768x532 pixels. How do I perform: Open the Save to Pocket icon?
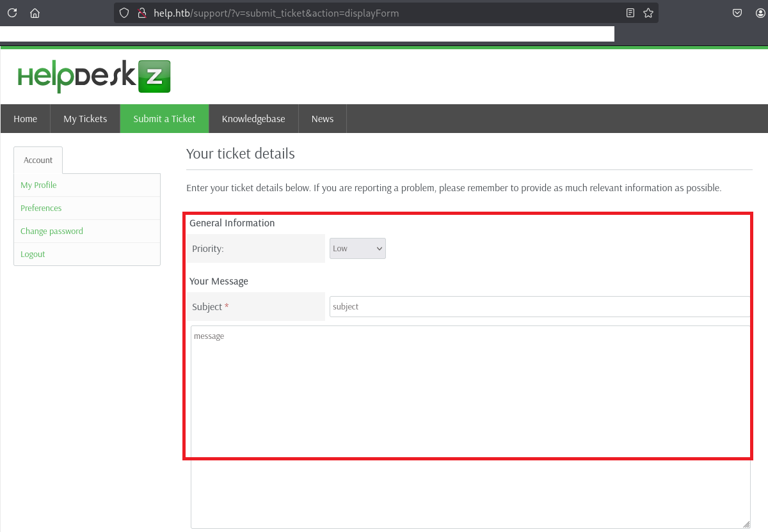click(x=737, y=13)
